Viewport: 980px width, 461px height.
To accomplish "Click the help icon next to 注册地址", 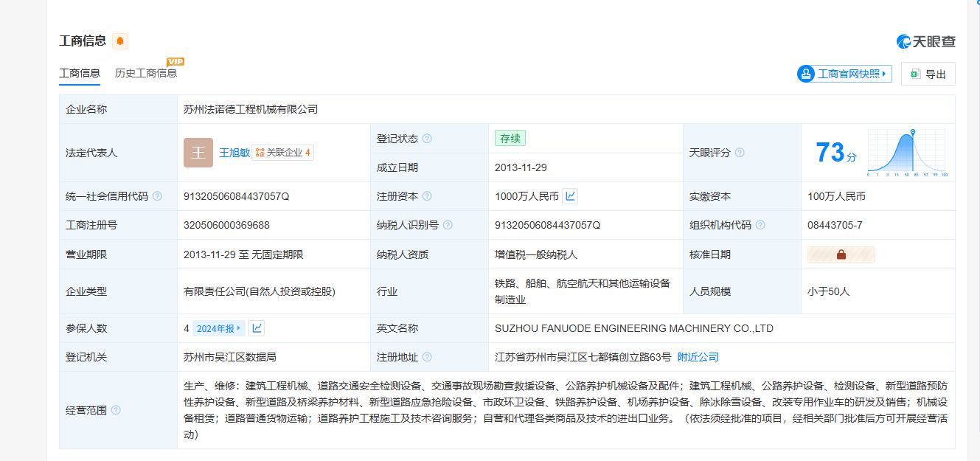I will click(427, 357).
